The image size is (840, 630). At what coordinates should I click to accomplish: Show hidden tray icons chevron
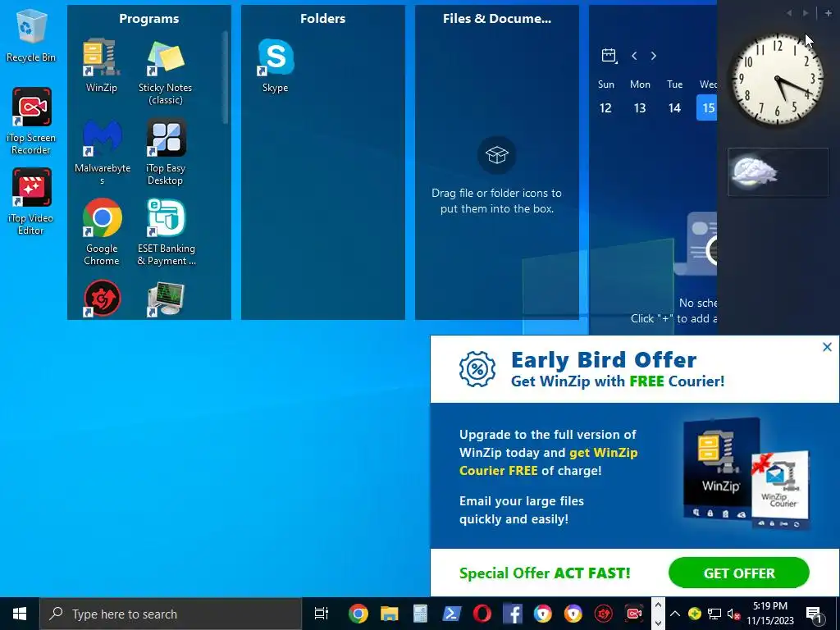tap(675, 614)
